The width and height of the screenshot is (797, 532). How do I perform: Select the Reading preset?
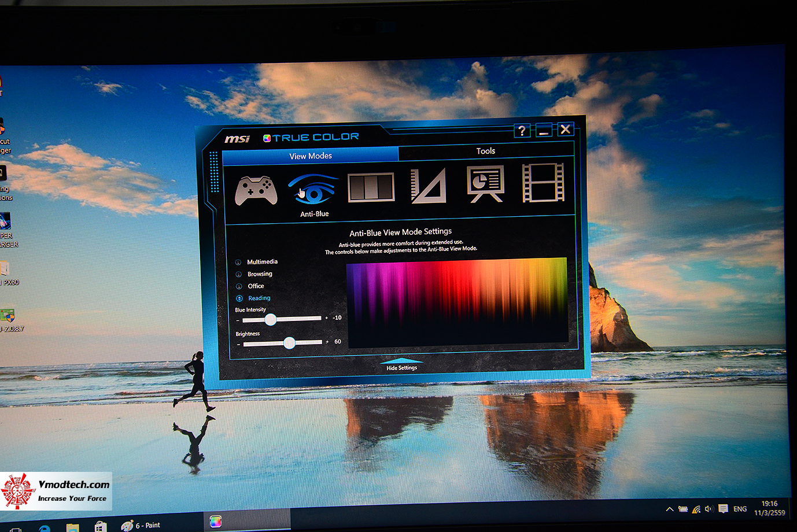click(239, 298)
